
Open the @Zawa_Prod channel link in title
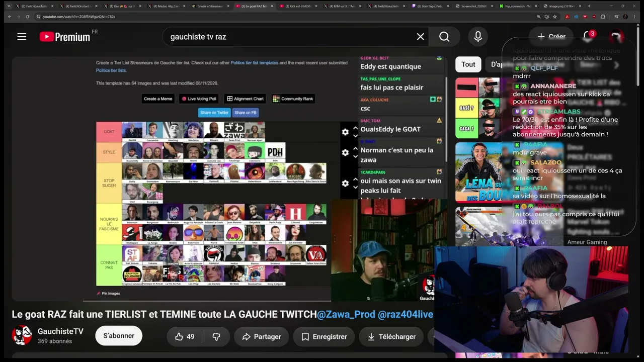346,314
